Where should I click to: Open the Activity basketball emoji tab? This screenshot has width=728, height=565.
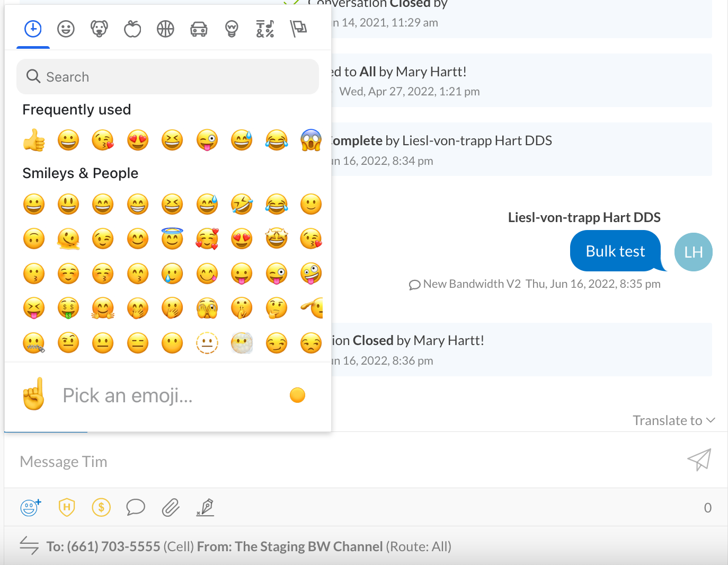pos(165,29)
